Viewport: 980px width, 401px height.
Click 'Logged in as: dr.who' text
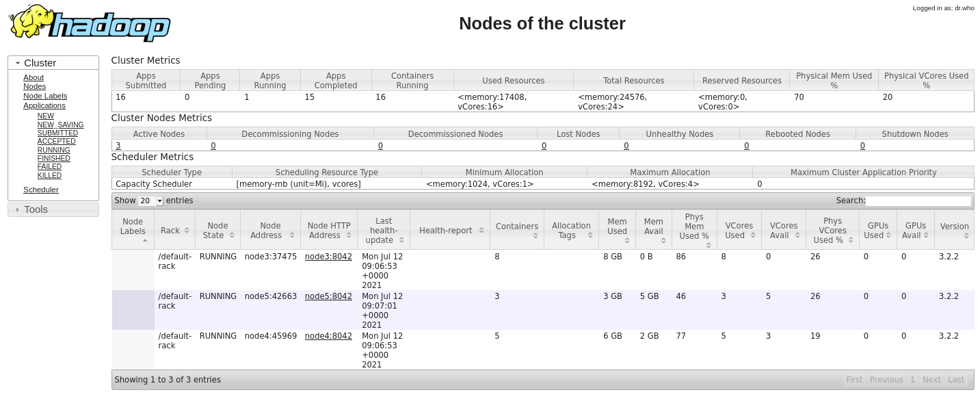943,8
